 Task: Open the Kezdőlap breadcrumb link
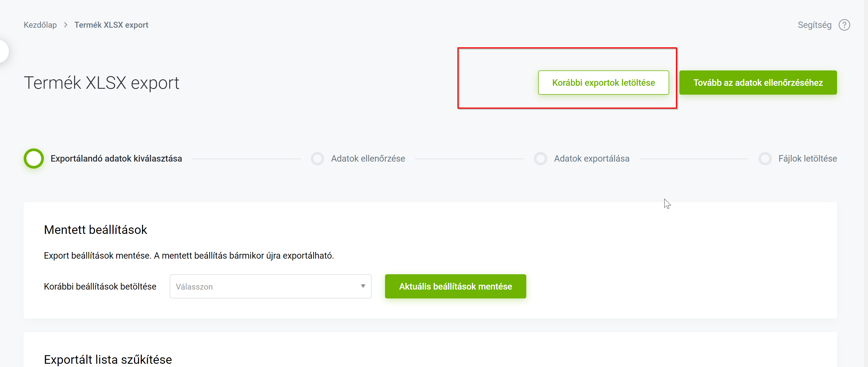(40, 25)
